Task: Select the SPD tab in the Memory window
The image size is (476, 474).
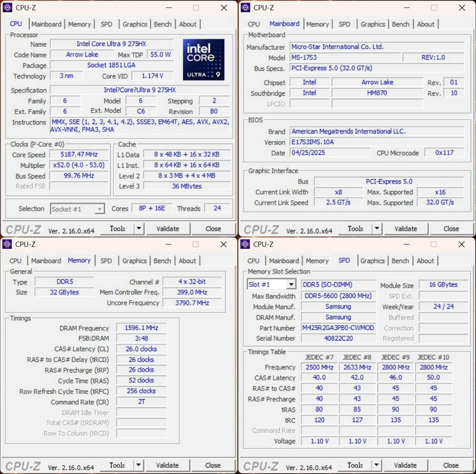Action: 106,261
